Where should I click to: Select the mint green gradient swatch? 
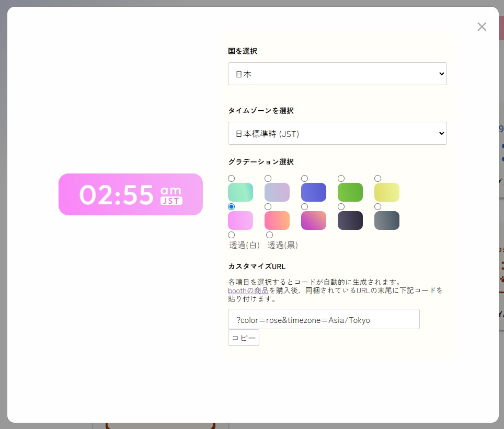coord(240,192)
